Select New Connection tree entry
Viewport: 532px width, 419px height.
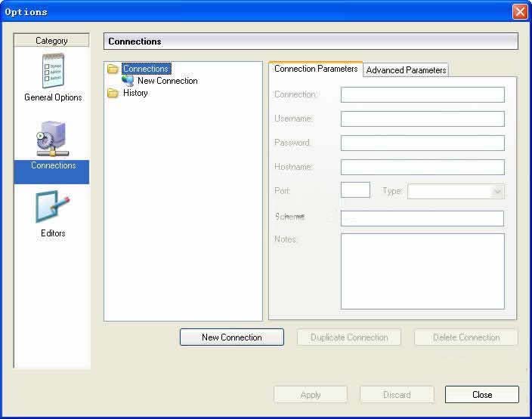point(167,81)
